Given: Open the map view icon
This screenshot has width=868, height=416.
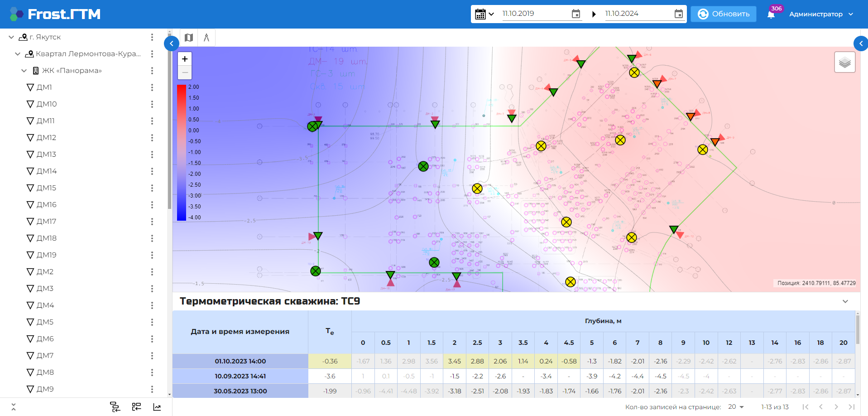Looking at the screenshot, I should (x=189, y=38).
